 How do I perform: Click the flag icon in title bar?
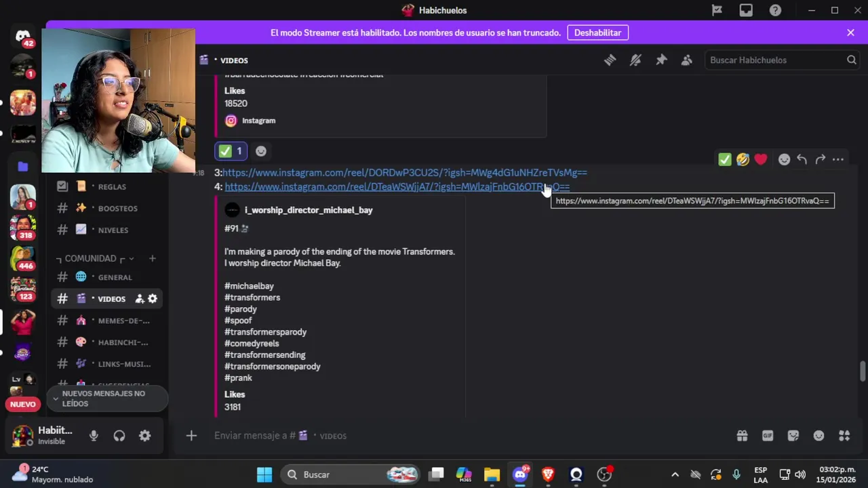click(717, 10)
